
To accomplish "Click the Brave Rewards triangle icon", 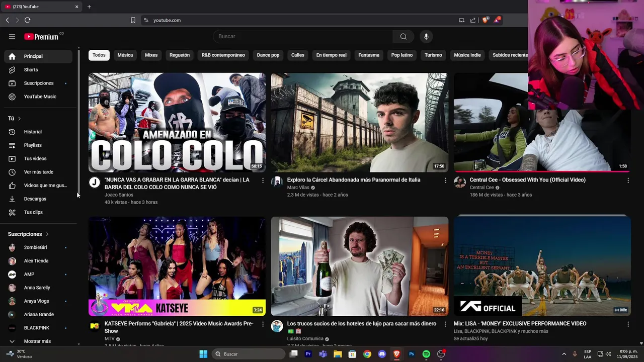I will coord(497,20).
